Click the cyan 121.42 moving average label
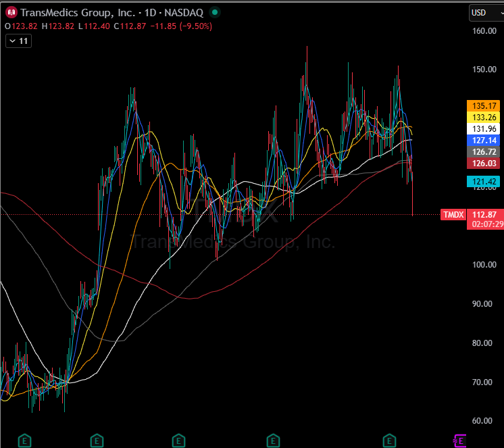Image resolution: width=504 pixels, height=448 pixels. 483,181
